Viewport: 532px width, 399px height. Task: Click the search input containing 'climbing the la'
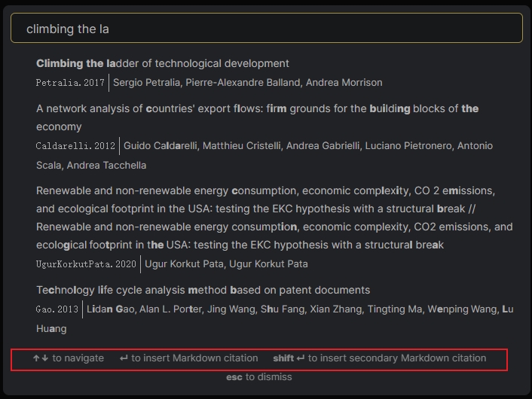coord(266,28)
